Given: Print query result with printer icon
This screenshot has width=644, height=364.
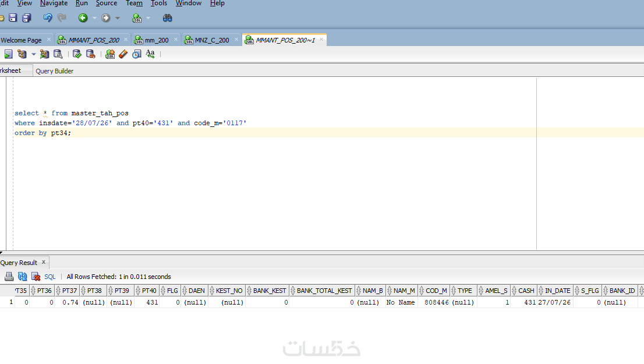Looking at the screenshot, I should (9, 277).
